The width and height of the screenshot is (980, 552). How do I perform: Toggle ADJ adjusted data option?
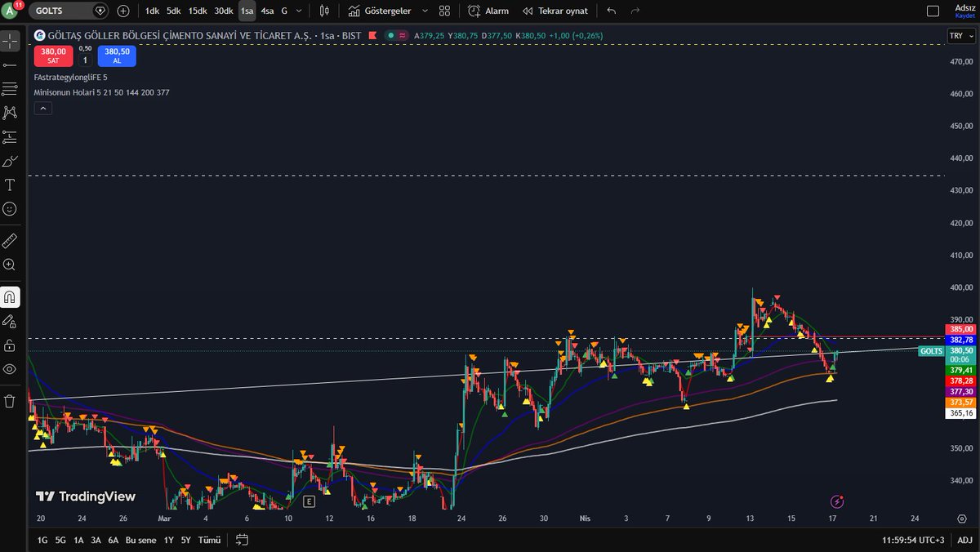tap(963, 540)
